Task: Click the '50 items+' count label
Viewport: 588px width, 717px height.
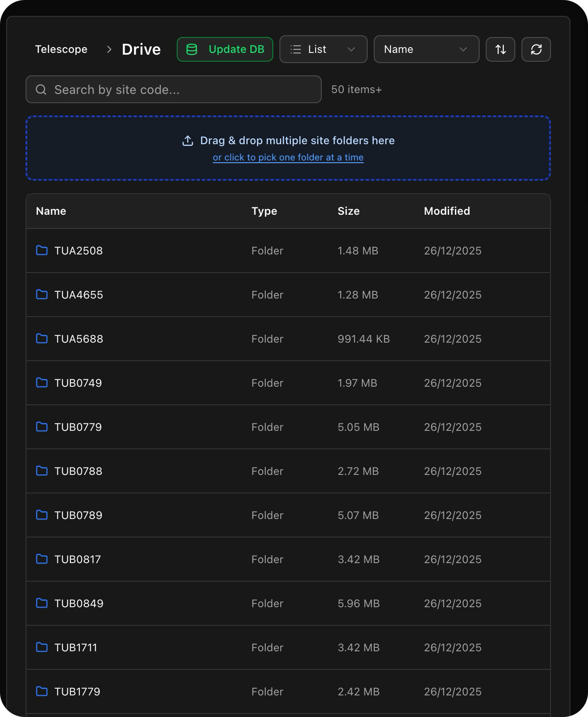Action: click(357, 90)
